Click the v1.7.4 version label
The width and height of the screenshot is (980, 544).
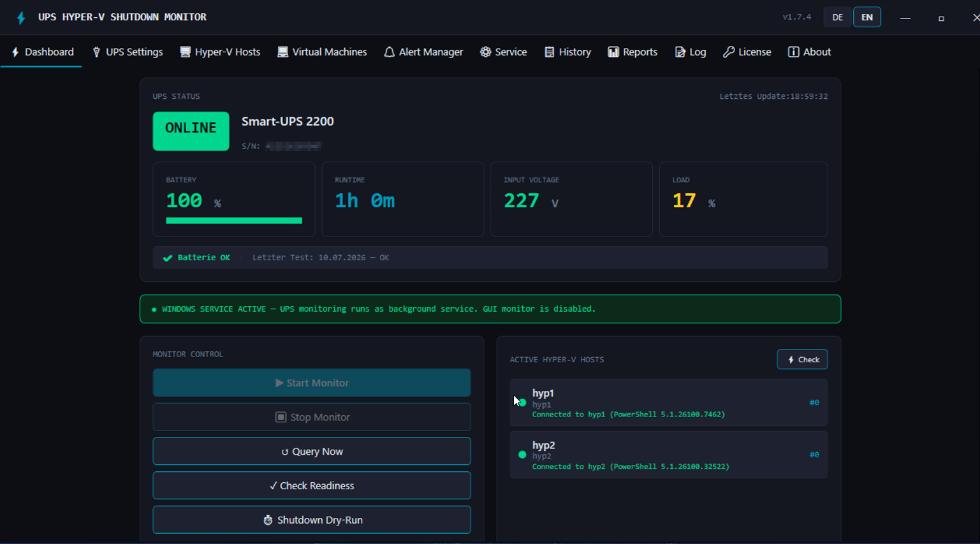pos(797,17)
